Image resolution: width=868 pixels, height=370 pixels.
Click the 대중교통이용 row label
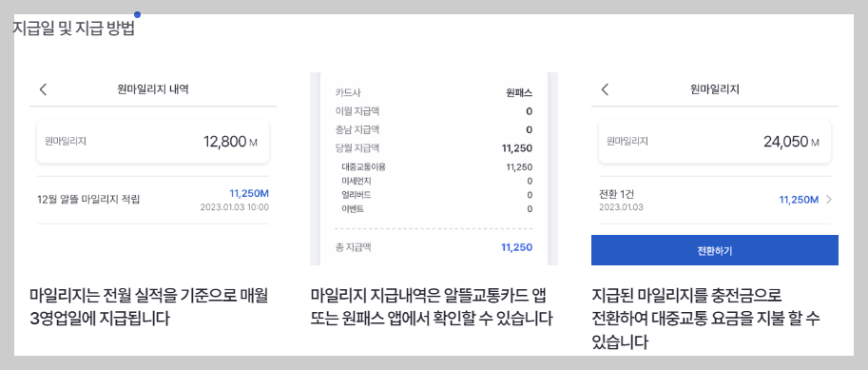(x=363, y=166)
